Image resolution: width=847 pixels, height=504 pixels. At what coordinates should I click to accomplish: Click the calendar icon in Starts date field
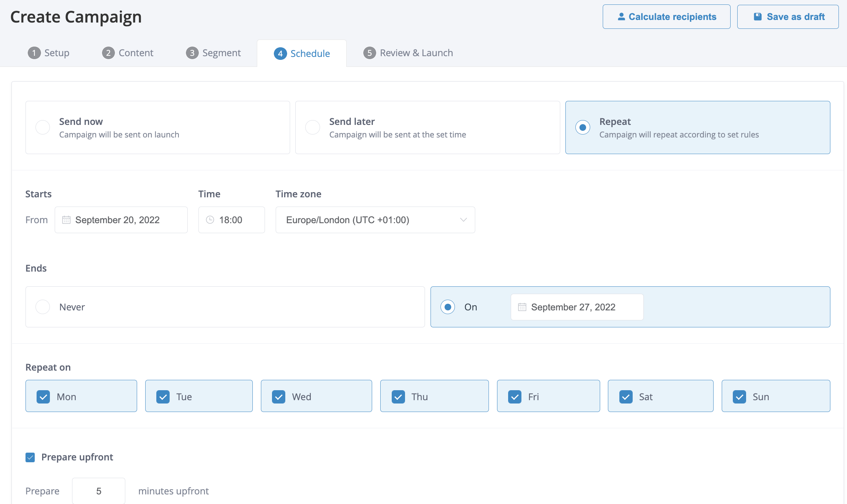[x=66, y=220]
